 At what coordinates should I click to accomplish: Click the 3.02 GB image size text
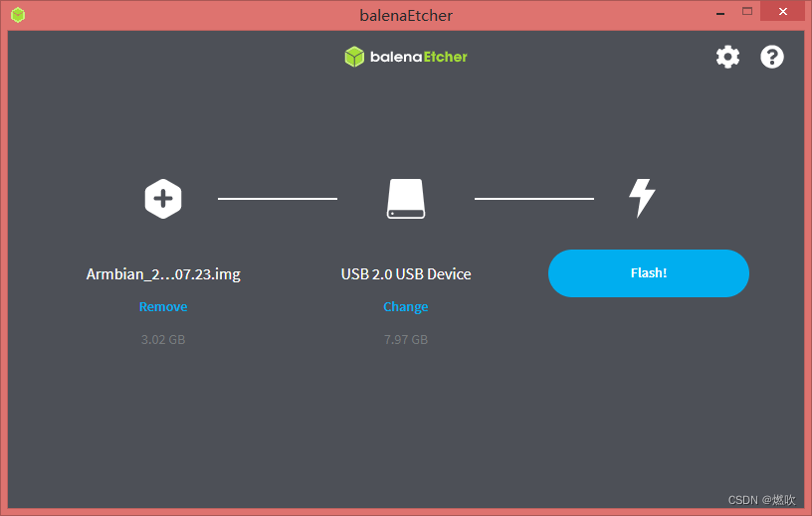click(163, 339)
